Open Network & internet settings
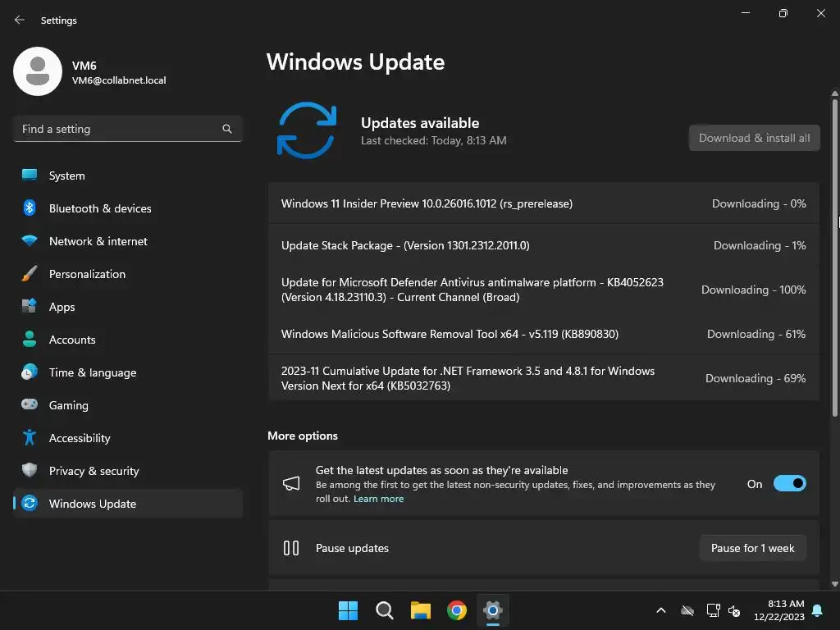This screenshot has width=840, height=630. click(x=127, y=241)
